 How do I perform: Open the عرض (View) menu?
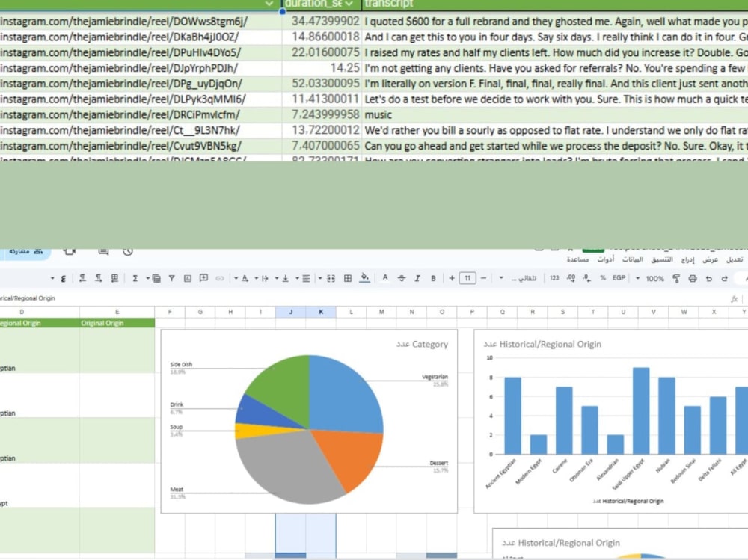[710, 259]
